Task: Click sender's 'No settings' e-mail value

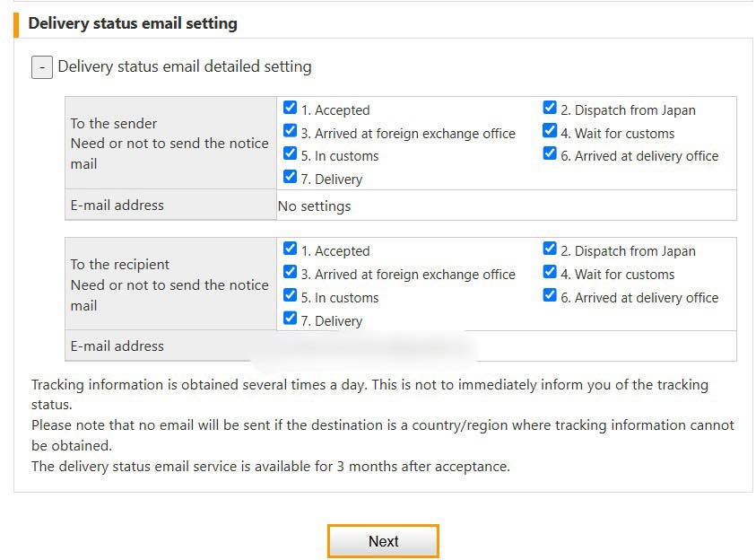Action: [x=315, y=206]
